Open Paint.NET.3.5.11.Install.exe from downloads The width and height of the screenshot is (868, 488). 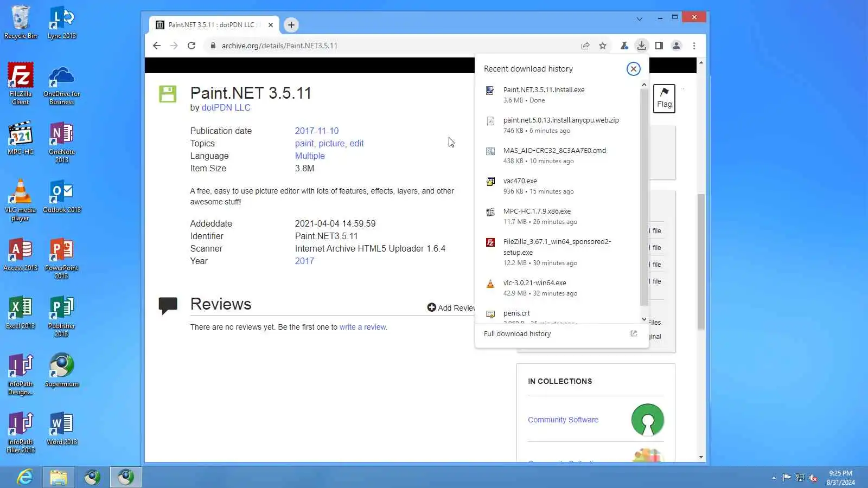(x=559, y=95)
